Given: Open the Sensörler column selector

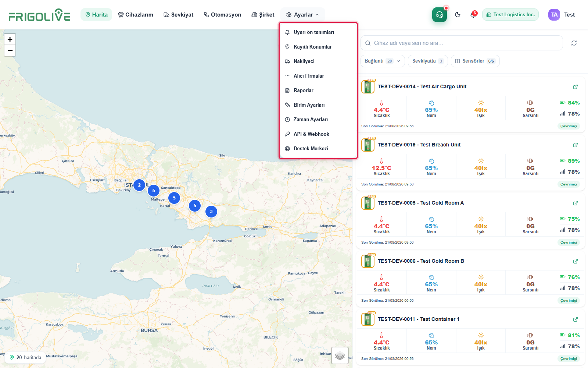Looking at the screenshot, I should [x=475, y=61].
